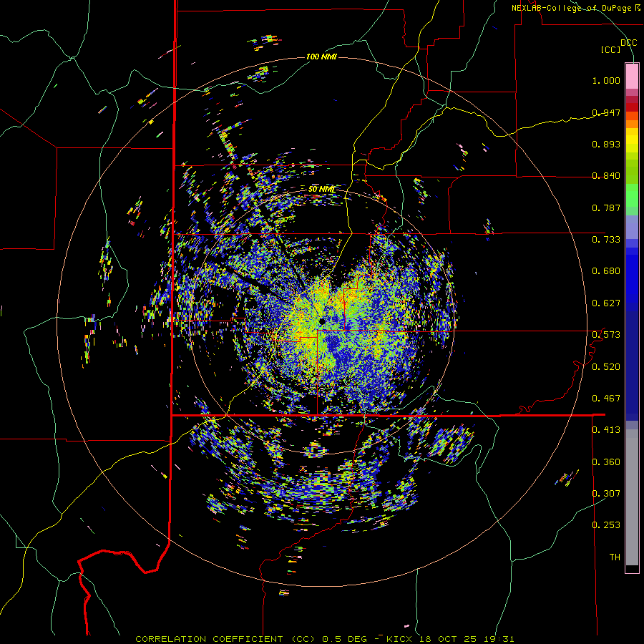Image resolution: width=644 pixels, height=644 pixels.
Task: Click the 100 NMI range ring label
Action: [321, 57]
